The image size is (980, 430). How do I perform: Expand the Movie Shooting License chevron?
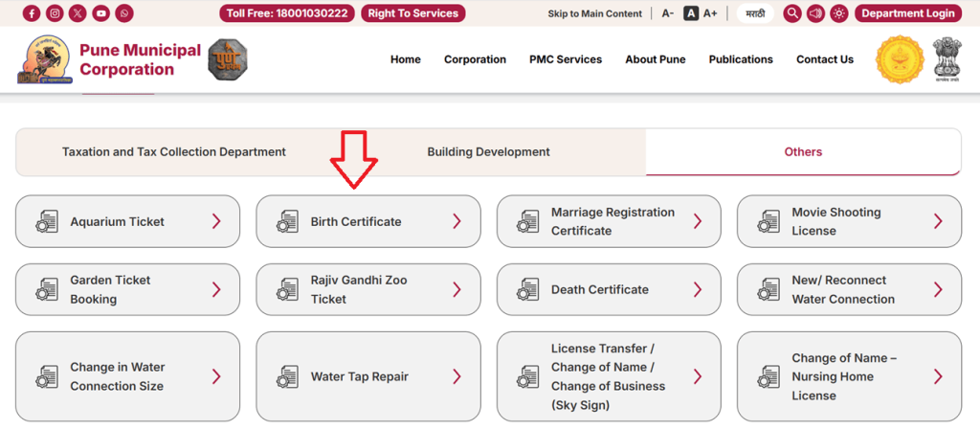(938, 220)
